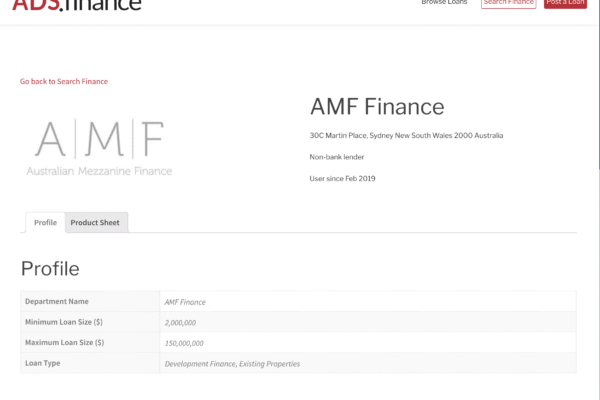
Task: Click the User since Feb 2019 text
Action: (x=342, y=178)
